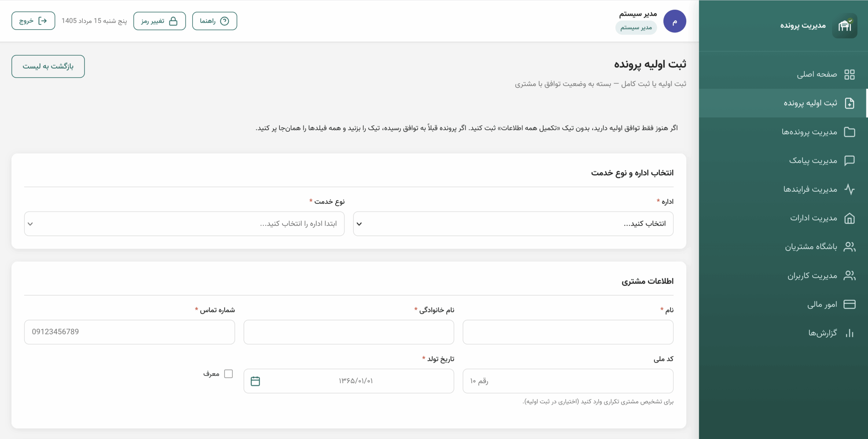Focus the کد ملی input field
This screenshot has width=868, height=439.
coord(568,381)
